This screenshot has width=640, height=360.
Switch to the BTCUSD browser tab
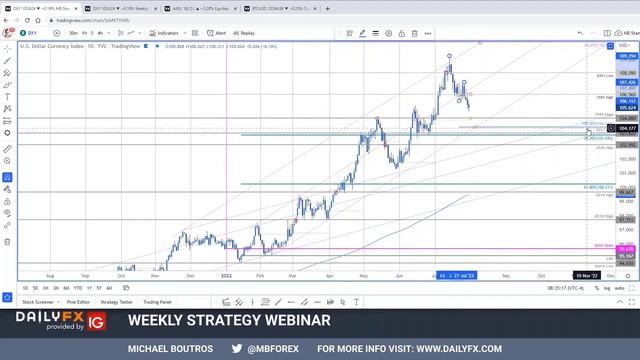280,8
